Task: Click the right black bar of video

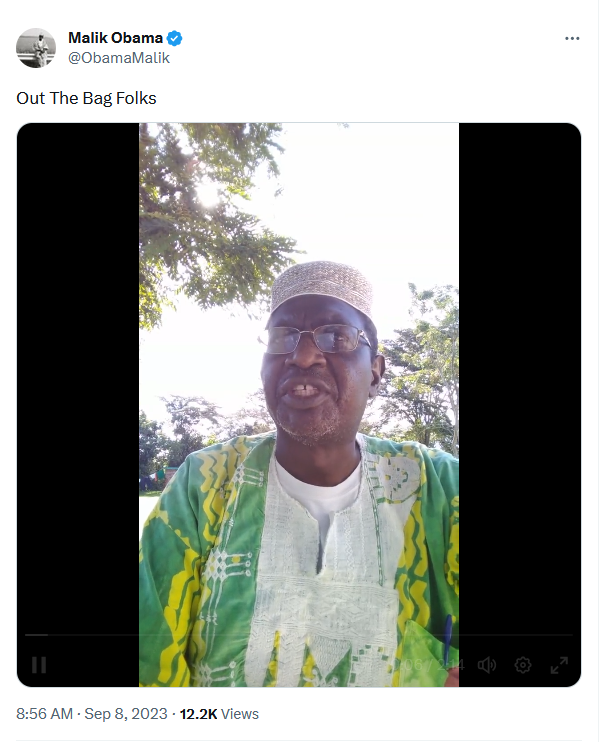Action: point(520,379)
